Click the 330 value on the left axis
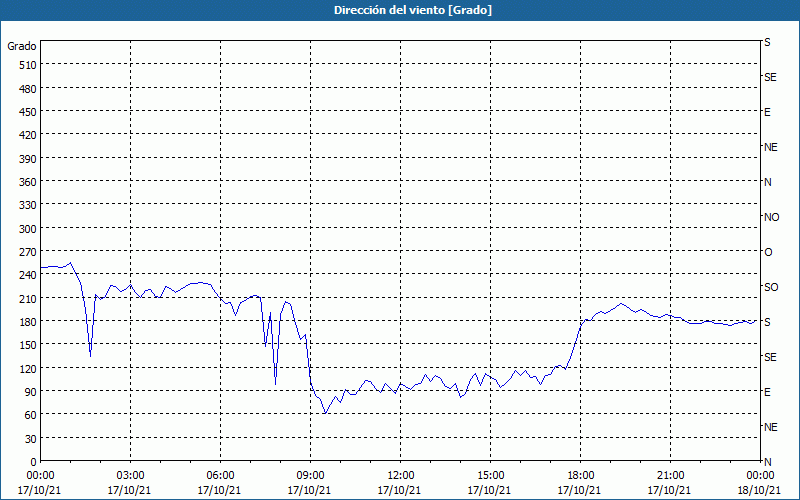Viewport: 800px width, 500px height. coord(28,205)
